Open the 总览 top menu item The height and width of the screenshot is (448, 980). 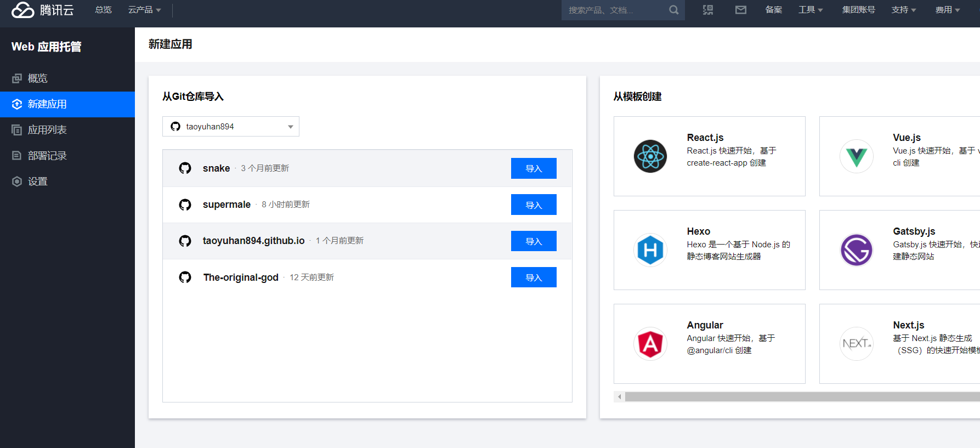(103, 10)
